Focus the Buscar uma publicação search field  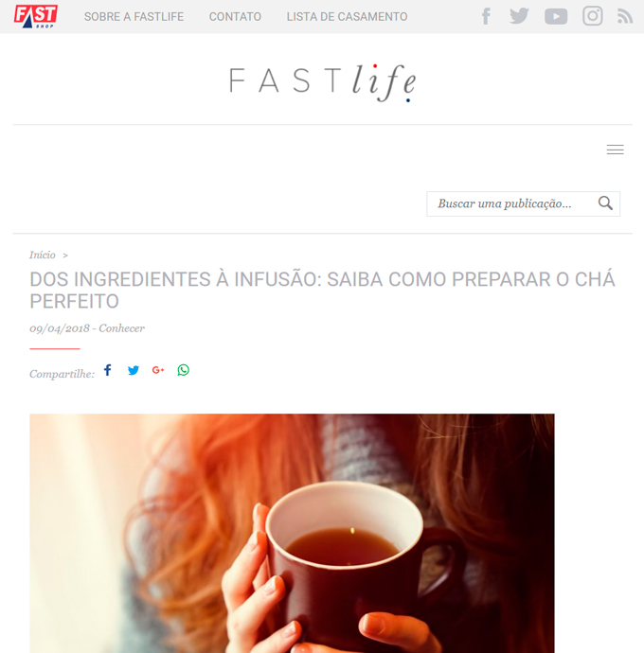[511, 203]
